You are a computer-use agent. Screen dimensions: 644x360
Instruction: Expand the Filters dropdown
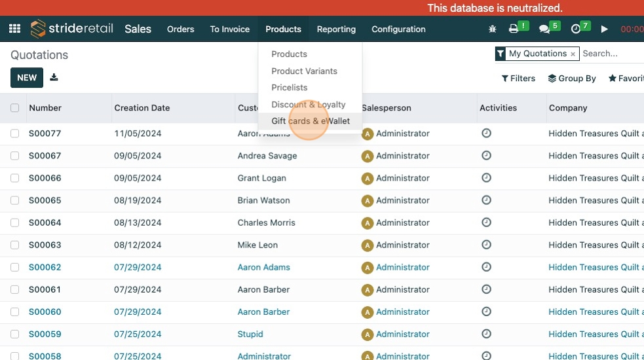coord(518,79)
